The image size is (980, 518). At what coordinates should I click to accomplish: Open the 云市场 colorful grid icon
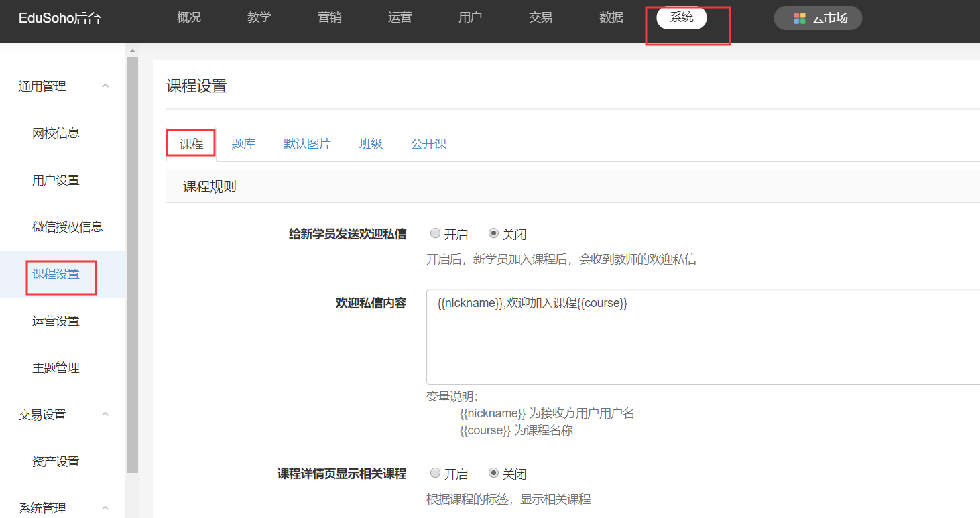click(799, 18)
